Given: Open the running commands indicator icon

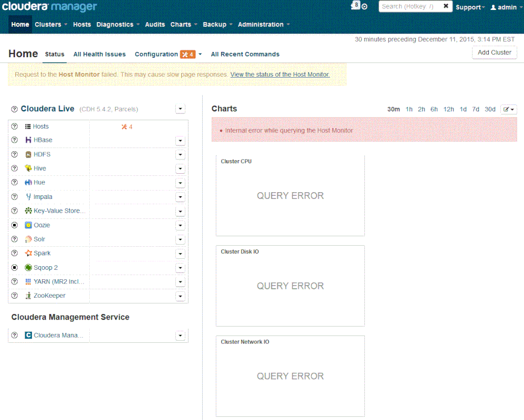Looking at the screenshot, I should pos(364,7).
